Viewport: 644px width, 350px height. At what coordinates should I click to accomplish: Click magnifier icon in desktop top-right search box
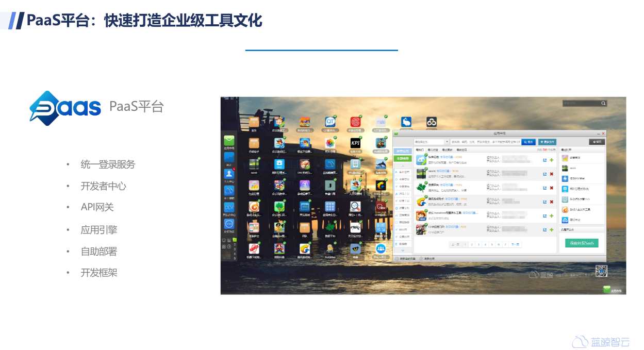(x=603, y=104)
